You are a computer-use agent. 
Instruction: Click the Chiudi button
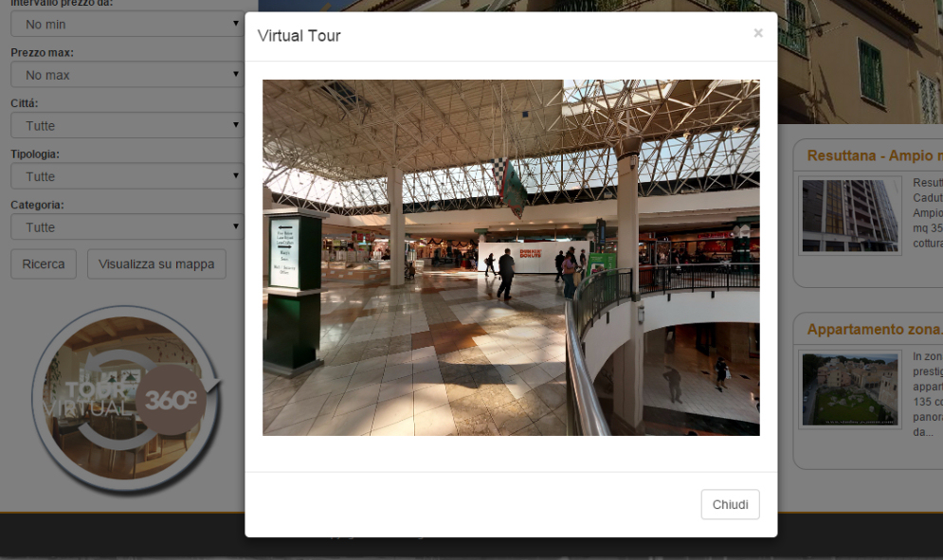point(730,504)
